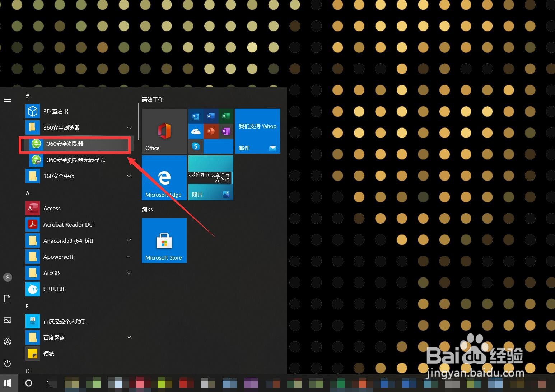555x392 pixels.
Task: Open the 便笺 sticky notes icon
Action: (x=33, y=354)
